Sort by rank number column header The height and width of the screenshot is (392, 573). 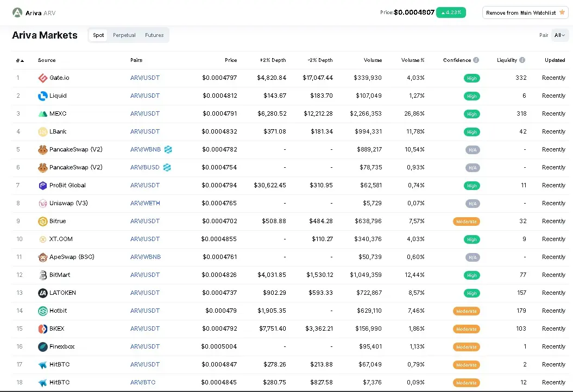tap(20, 60)
